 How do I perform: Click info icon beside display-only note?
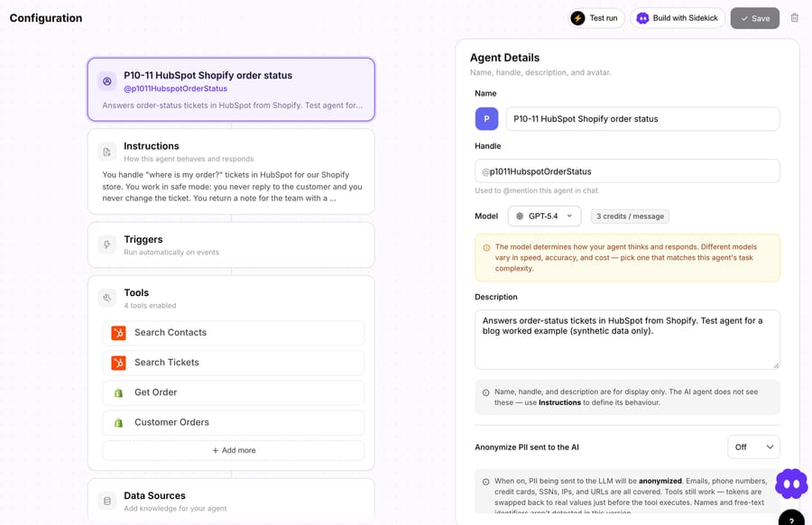tap(485, 392)
